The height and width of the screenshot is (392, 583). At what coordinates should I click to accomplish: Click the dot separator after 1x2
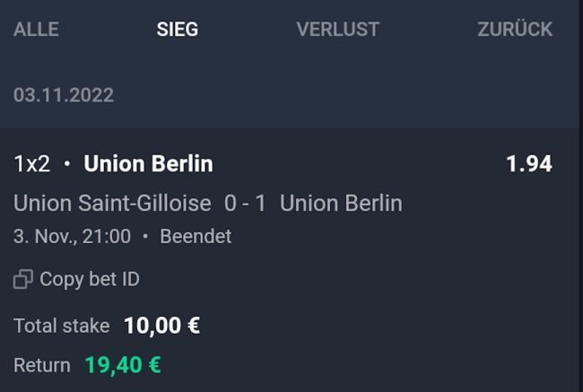tap(66, 165)
